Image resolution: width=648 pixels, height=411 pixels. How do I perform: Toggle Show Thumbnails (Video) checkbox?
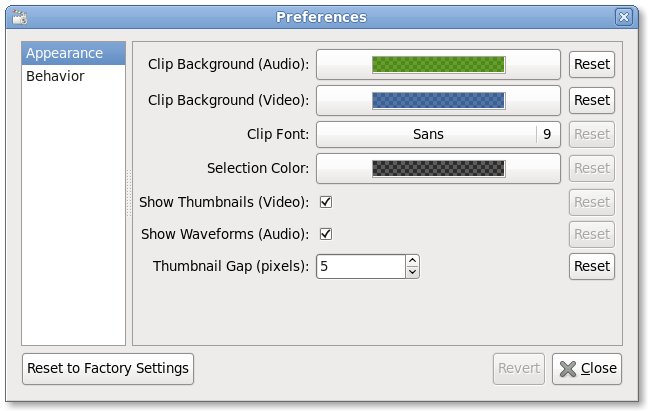pos(325,202)
